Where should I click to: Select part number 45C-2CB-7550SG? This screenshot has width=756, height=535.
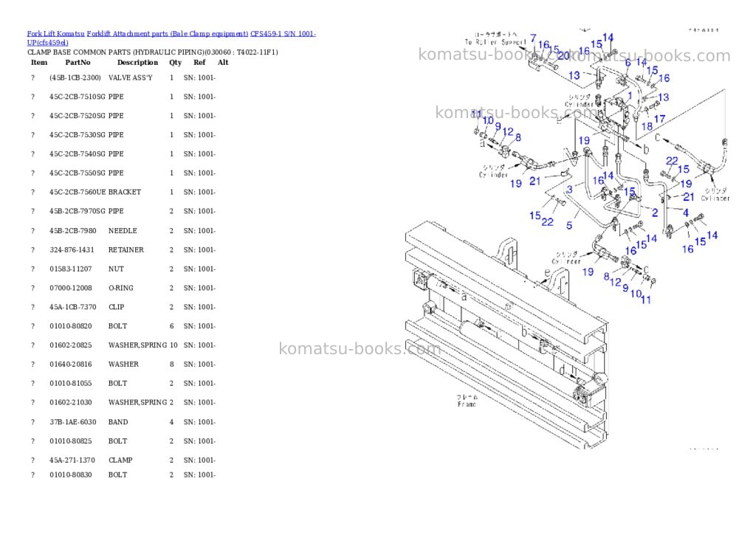(77, 173)
